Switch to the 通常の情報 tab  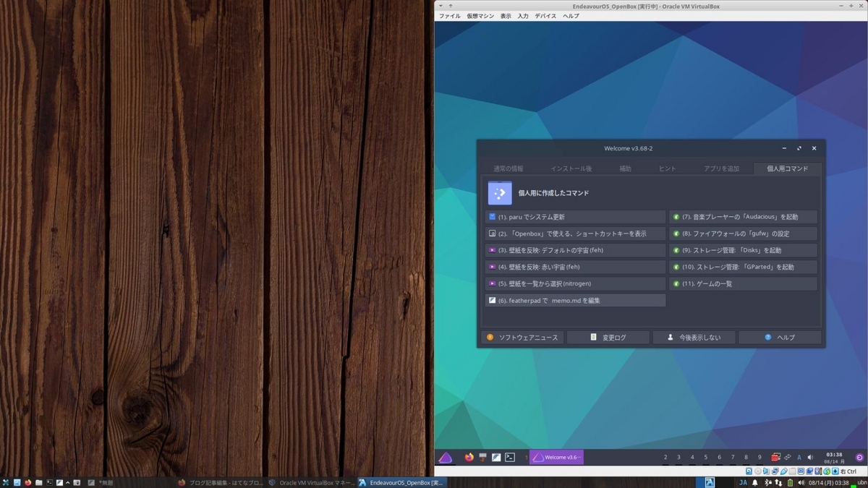coord(508,168)
